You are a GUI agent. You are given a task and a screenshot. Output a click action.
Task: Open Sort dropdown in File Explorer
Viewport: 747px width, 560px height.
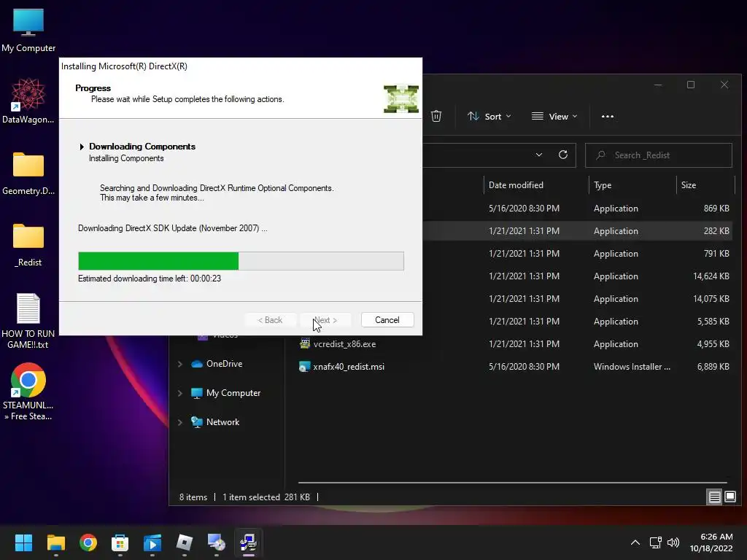click(489, 116)
